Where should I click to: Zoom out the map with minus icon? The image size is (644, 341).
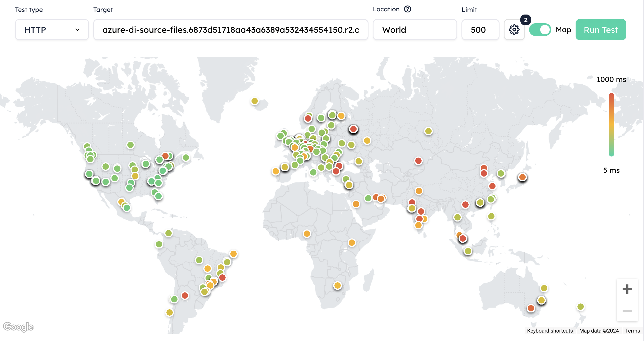(x=627, y=311)
